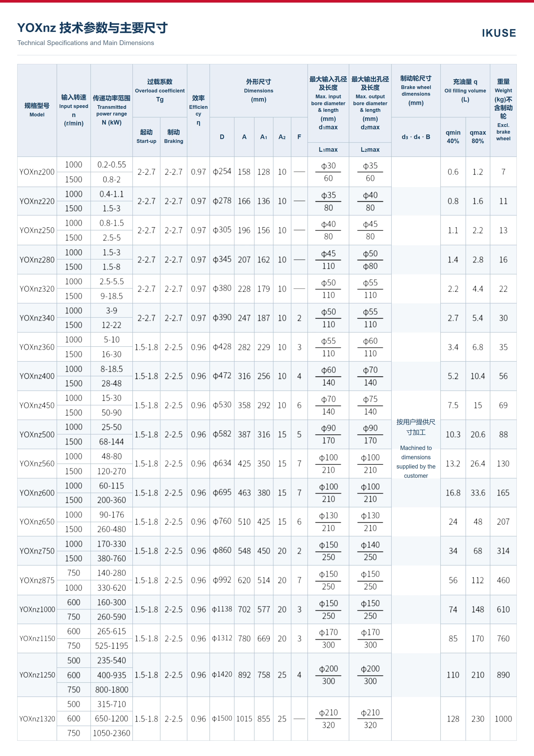The width and height of the screenshot is (534, 756).
Task: Select the YOXnz500 model cell
Action: point(37,434)
